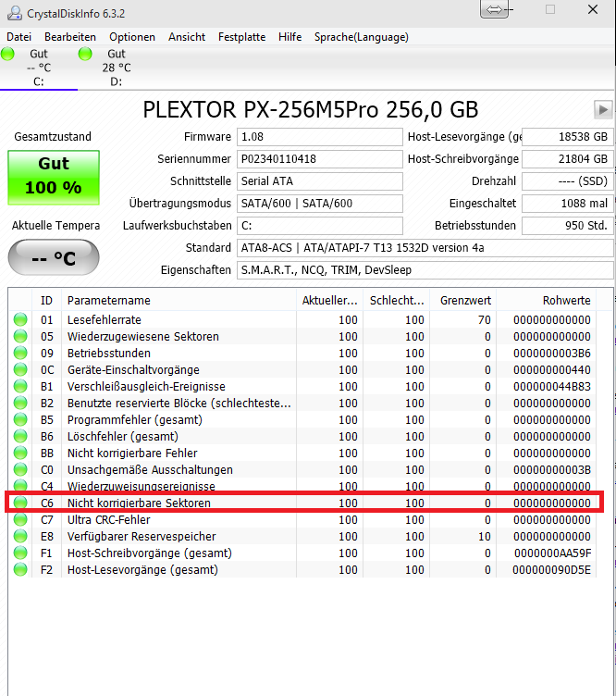The image size is (616, 696).
Task: Click the maximize window button
Action: click(x=550, y=9)
